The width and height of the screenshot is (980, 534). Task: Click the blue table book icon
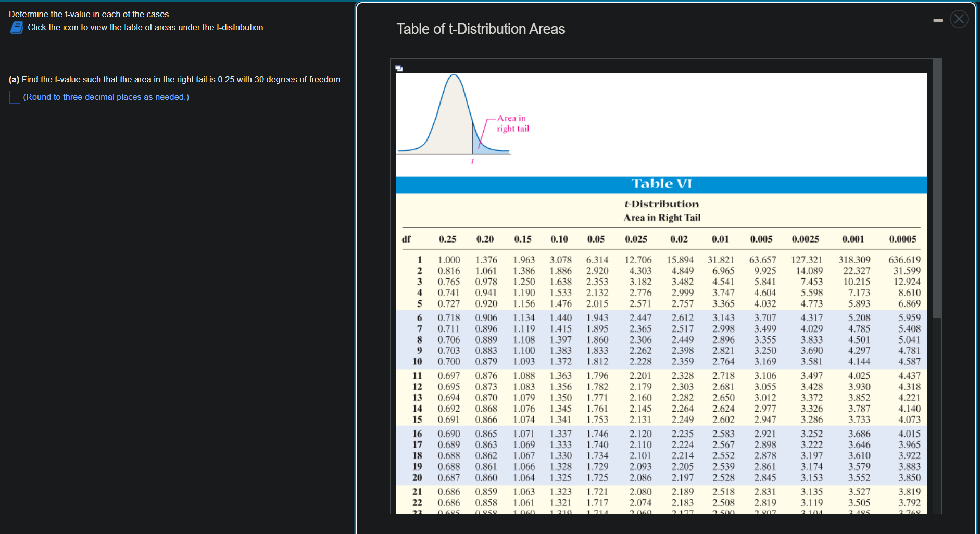[x=16, y=27]
